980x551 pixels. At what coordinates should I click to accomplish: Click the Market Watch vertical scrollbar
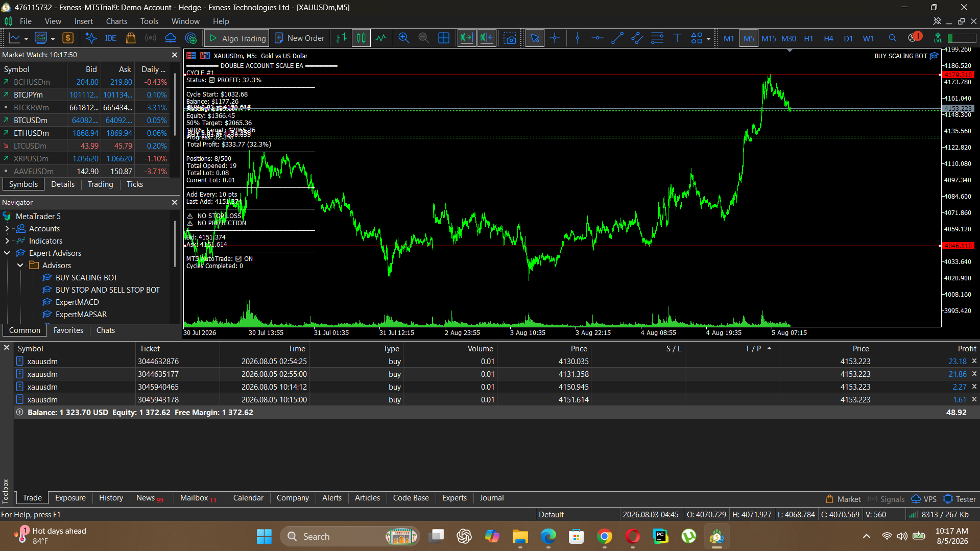tap(175, 105)
